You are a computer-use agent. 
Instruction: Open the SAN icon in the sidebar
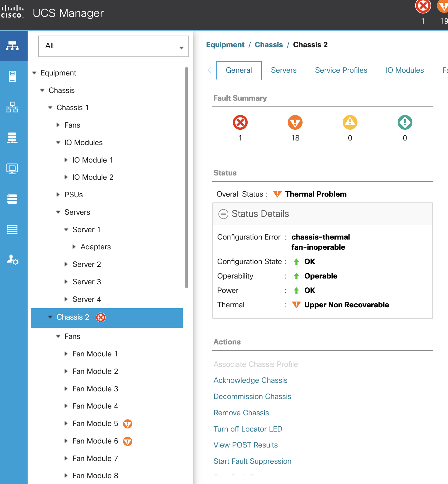click(x=12, y=138)
